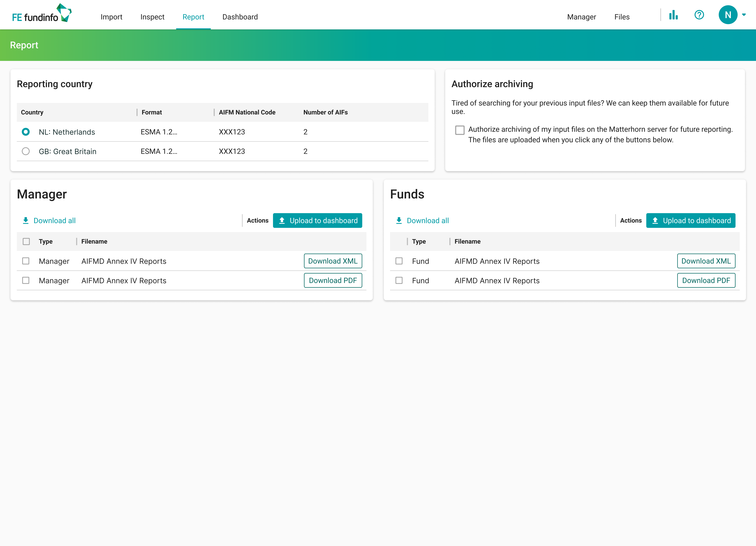Click Upload to dashboard in Manager panel

pyautogui.click(x=317, y=221)
